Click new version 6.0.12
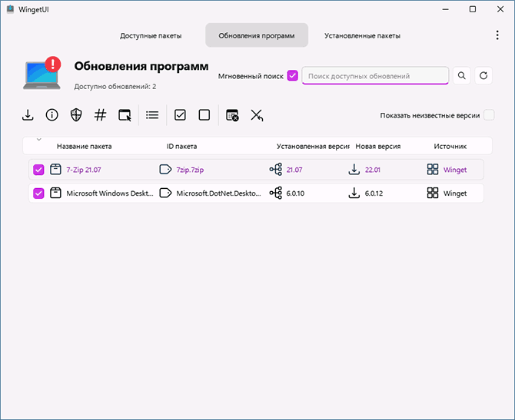This screenshot has width=515, height=420. [374, 193]
